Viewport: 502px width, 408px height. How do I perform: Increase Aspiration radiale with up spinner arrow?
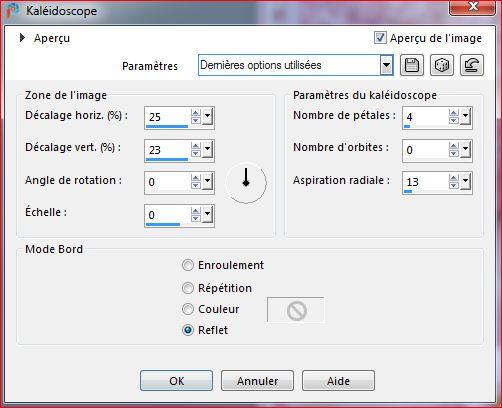pyautogui.click(x=453, y=178)
